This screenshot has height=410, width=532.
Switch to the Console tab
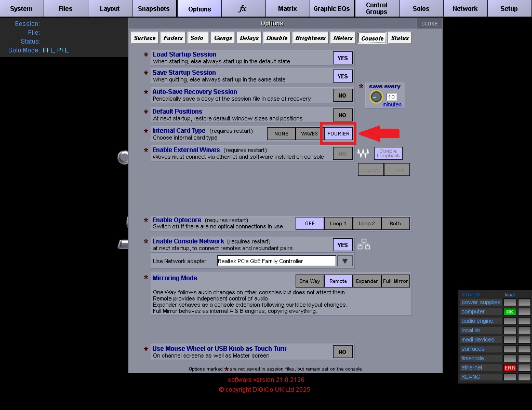(x=372, y=38)
